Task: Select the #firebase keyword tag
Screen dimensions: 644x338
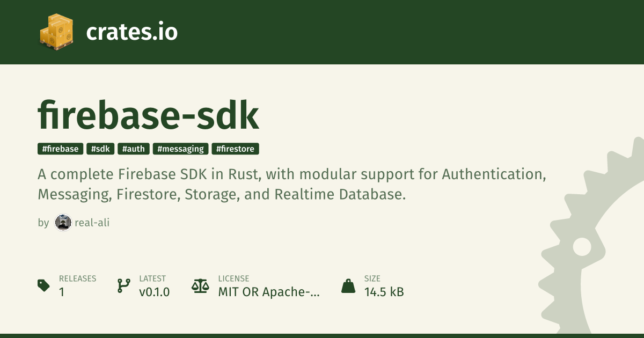Action: click(x=61, y=149)
